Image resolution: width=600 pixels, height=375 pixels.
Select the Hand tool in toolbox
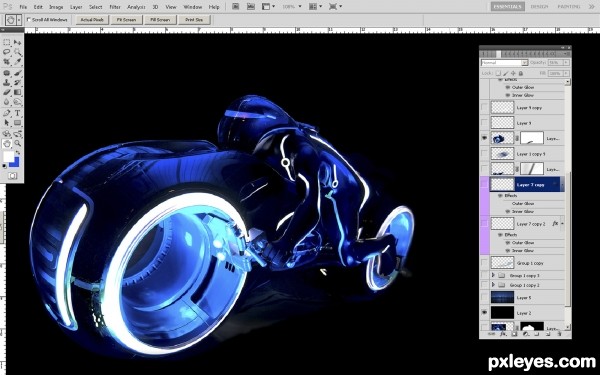click(7, 143)
